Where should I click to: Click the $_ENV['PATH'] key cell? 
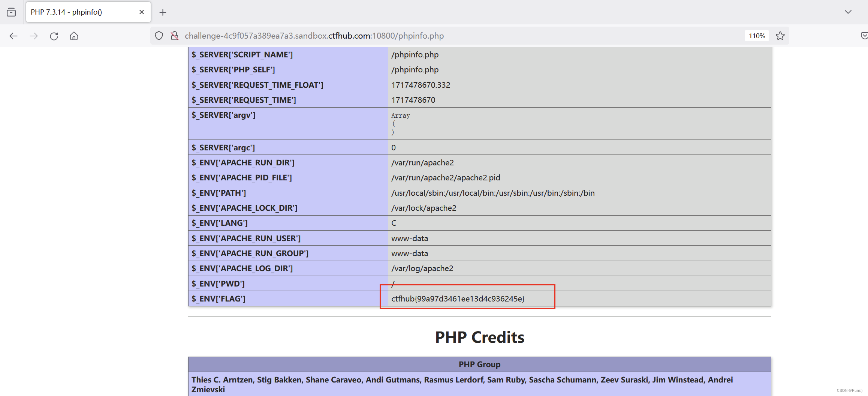[x=288, y=193]
